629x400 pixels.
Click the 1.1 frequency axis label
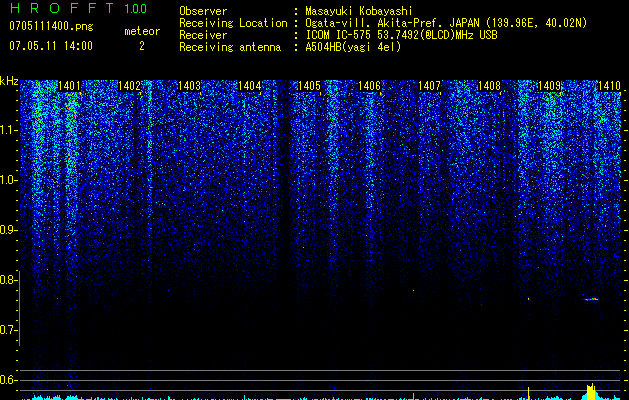[x=8, y=130]
